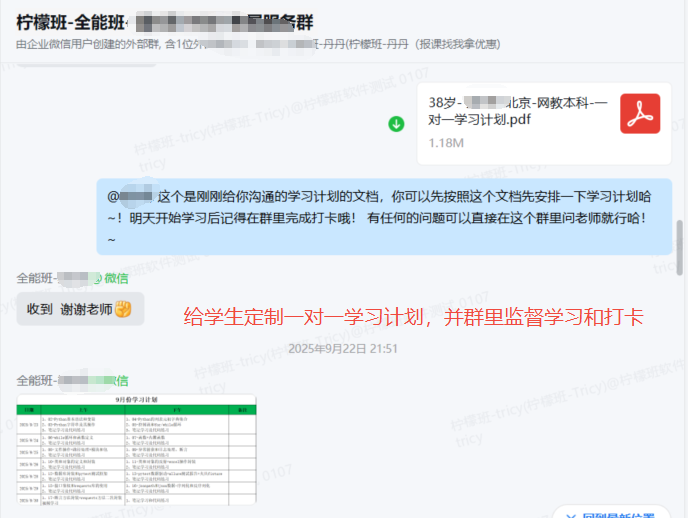The width and height of the screenshot is (688, 518).
Task: Click the fist-salute emoji in the reply
Action: (x=124, y=309)
